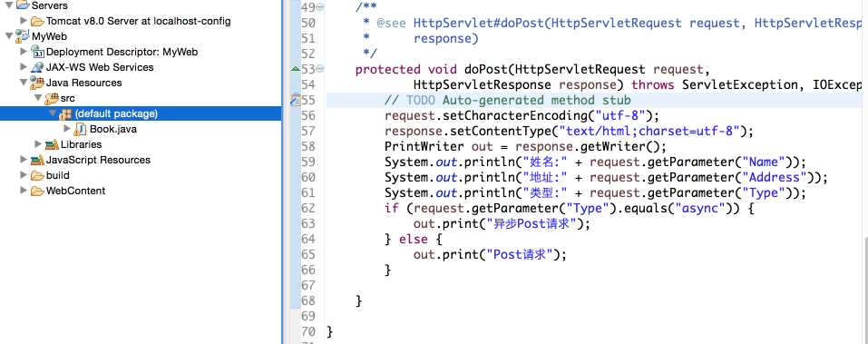Image resolution: width=868 pixels, height=344 pixels.
Task: Click the "text/html;charset=utf-8" string
Action: click(x=649, y=132)
